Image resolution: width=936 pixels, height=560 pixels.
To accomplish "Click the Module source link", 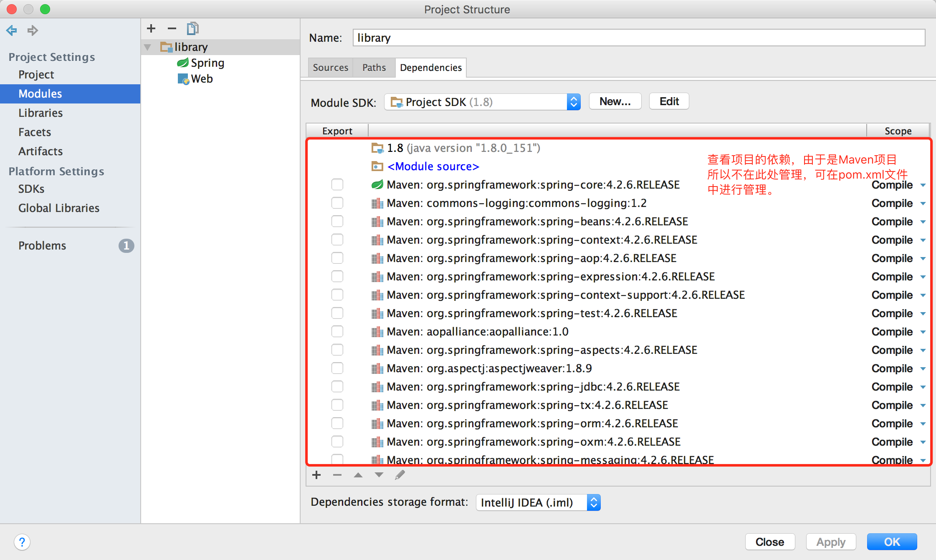I will coord(433,166).
